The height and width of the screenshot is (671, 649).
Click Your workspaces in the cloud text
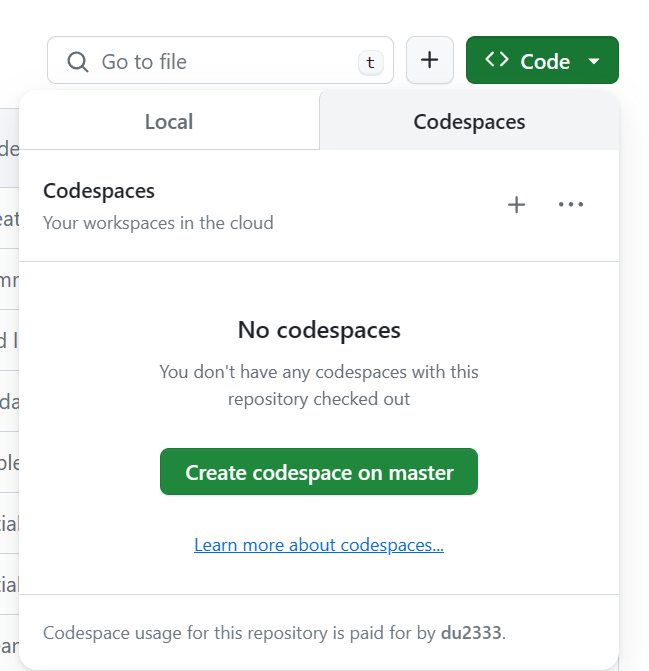(x=158, y=223)
